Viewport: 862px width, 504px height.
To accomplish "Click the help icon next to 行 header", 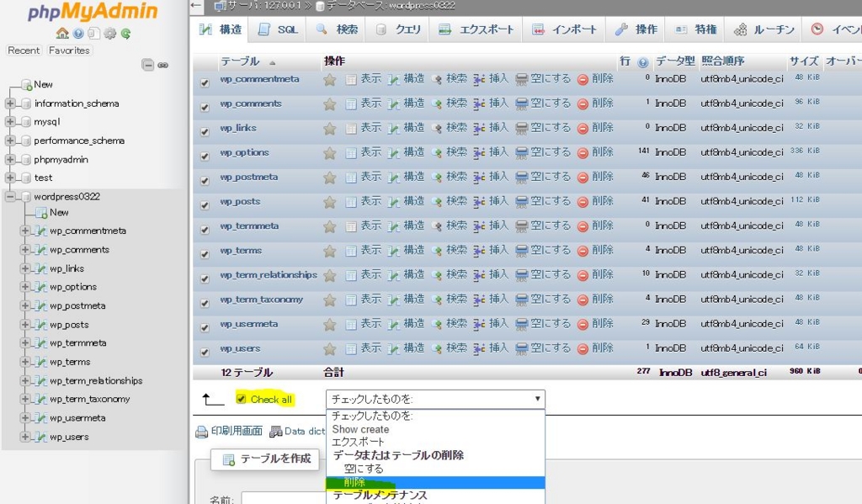I will [642, 62].
